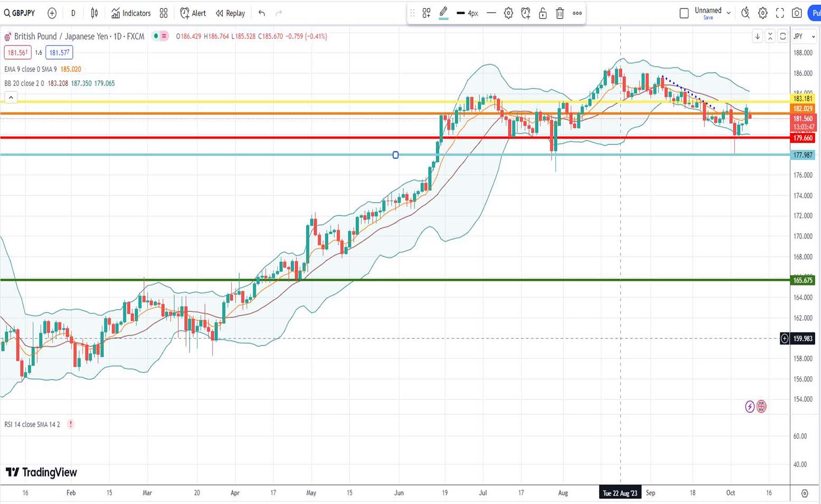Toggle the drawing lock icon
The height and width of the screenshot is (504, 821).
tap(543, 13)
